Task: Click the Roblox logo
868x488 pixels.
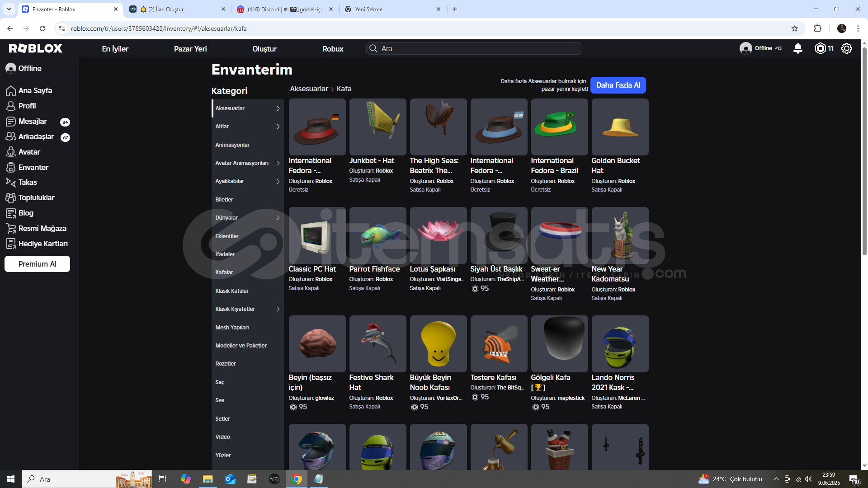Action: (x=36, y=48)
